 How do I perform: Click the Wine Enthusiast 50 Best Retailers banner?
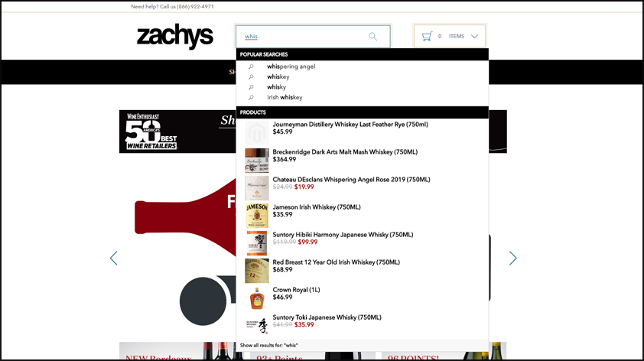[x=177, y=132]
